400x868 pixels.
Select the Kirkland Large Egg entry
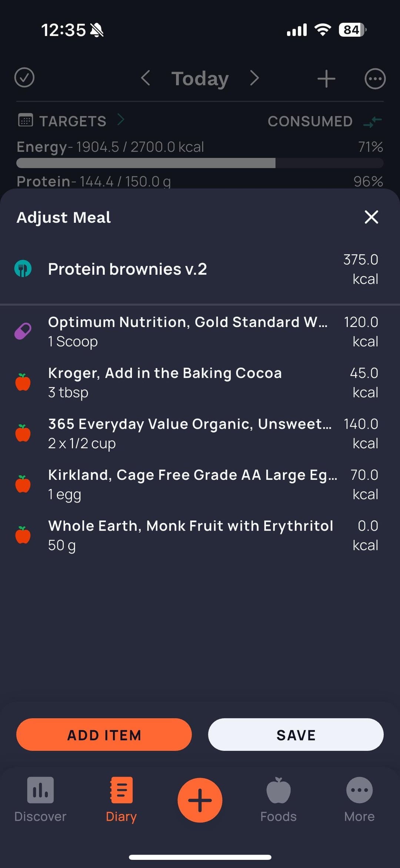click(x=193, y=484)
